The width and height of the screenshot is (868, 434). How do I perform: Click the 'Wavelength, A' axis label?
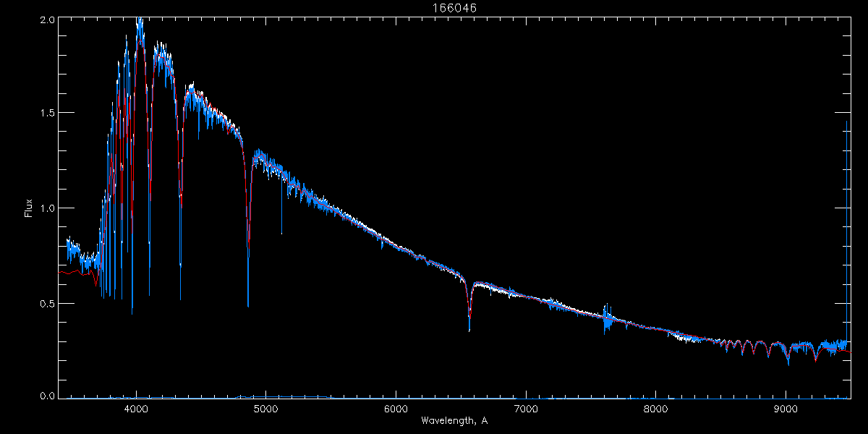pyautogui.click(x=454, y=420)
